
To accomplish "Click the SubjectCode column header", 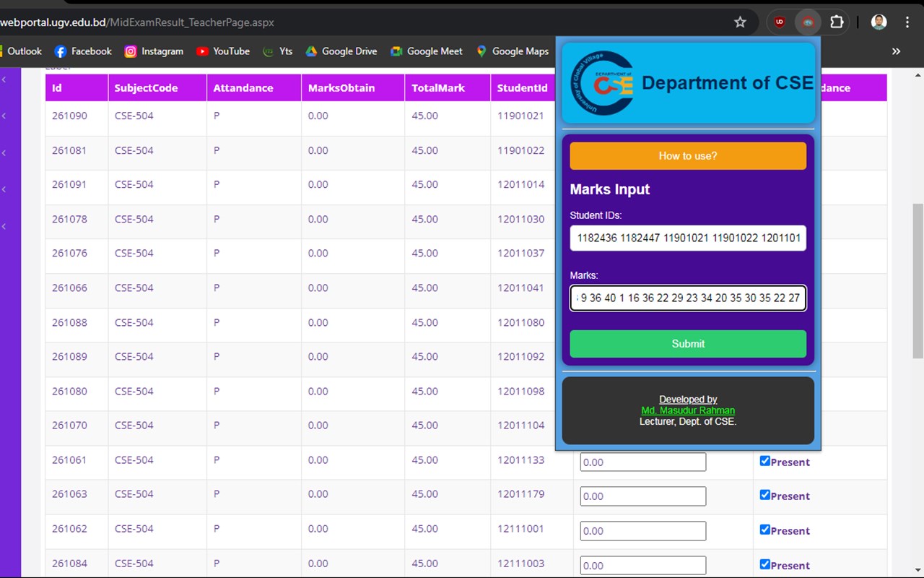I will 157,88.
